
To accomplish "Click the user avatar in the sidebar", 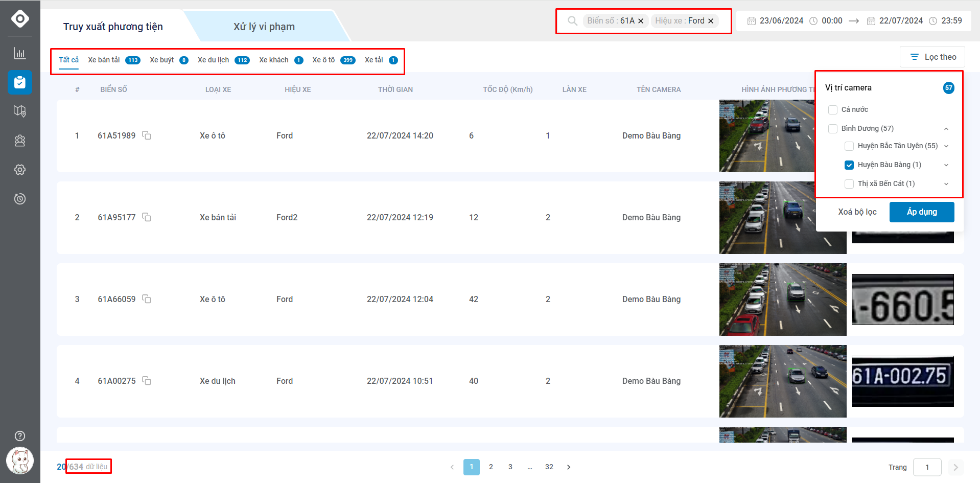I will [20, 461].
